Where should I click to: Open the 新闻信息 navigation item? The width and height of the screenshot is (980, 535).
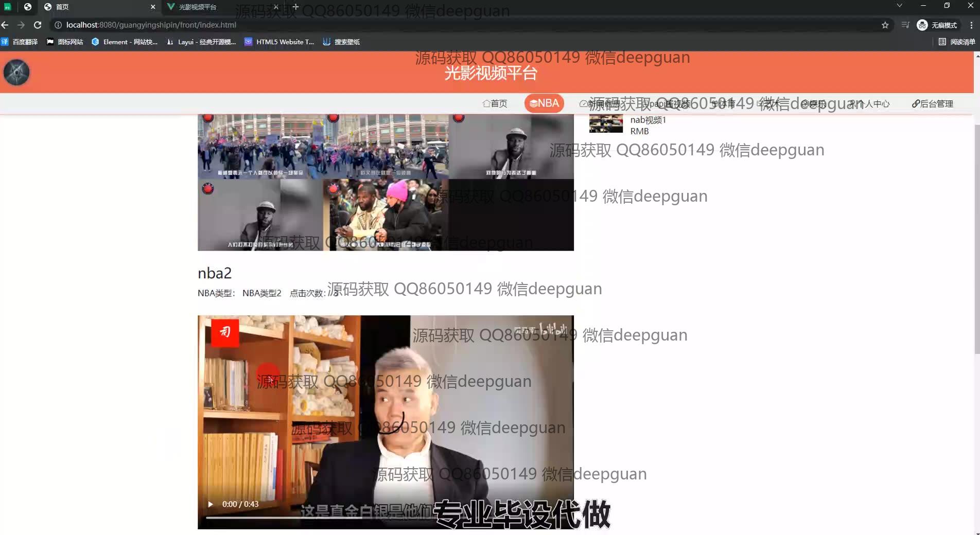[x=600, y=103]
